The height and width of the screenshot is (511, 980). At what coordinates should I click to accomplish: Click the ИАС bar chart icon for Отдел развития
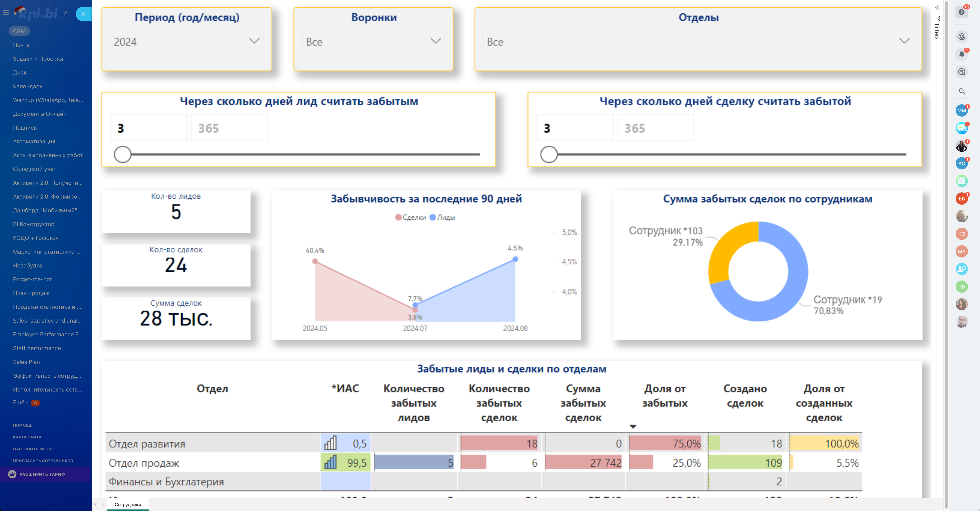pyautogui.click(x=330, y=443)
